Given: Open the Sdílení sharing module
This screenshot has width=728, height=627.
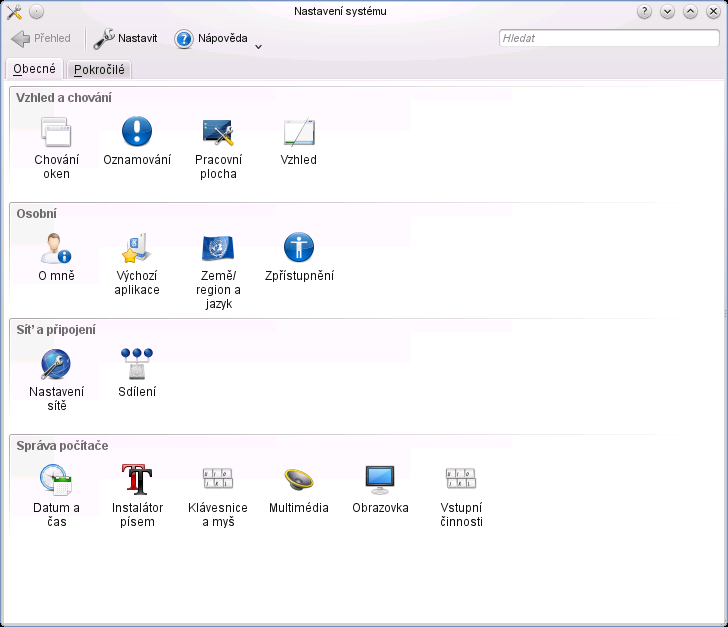Looking at the screenshot, I should click(137, 374).
